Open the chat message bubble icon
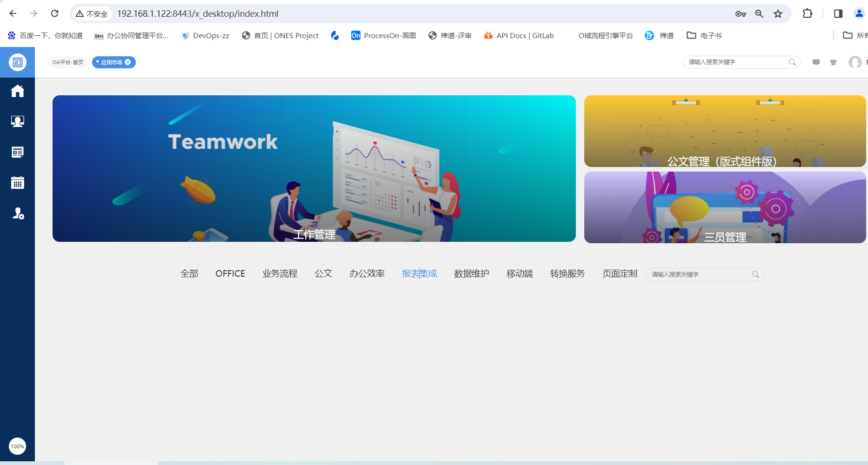The image size is (868, 465). 816,62
